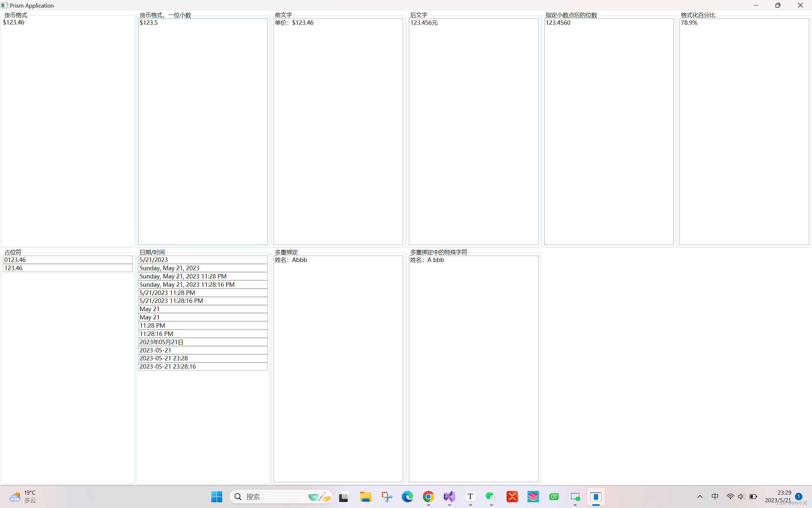Show hidden system tray icons
The height and width of the screenshot is (508, 812).
700,497
